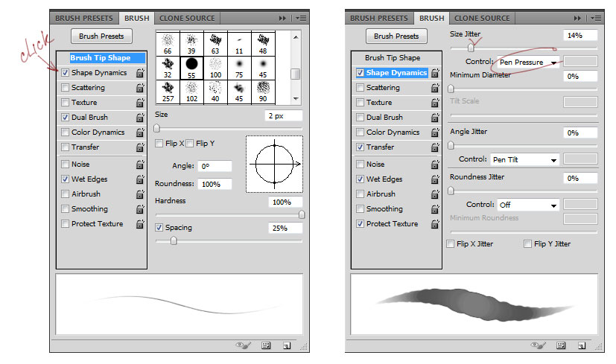Click the lock icon beside Scattering in left panel
The image size is (616, 364).
(x=140, y=88)
